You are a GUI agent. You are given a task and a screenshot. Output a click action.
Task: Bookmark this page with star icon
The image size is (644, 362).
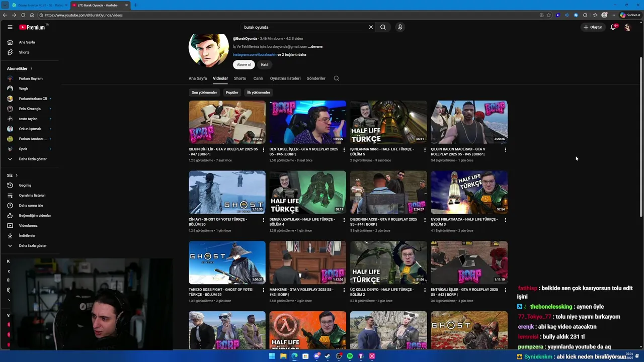549,15
